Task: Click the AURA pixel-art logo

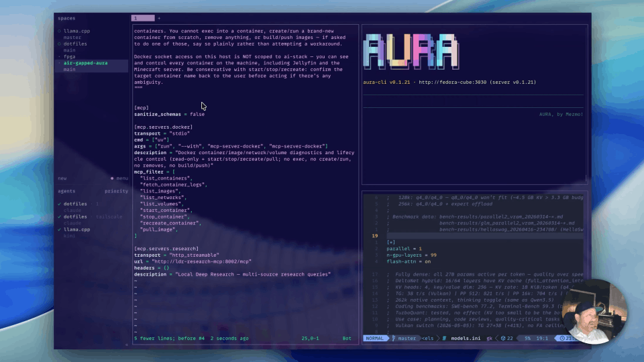Action: point(411,52)
